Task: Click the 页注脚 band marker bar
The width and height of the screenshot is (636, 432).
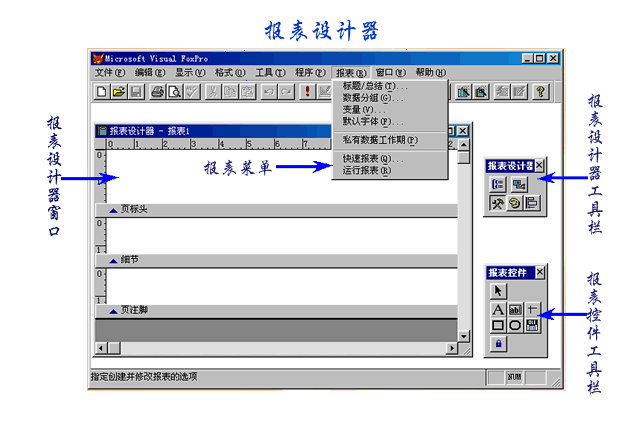Action: (x=277, y=311)
